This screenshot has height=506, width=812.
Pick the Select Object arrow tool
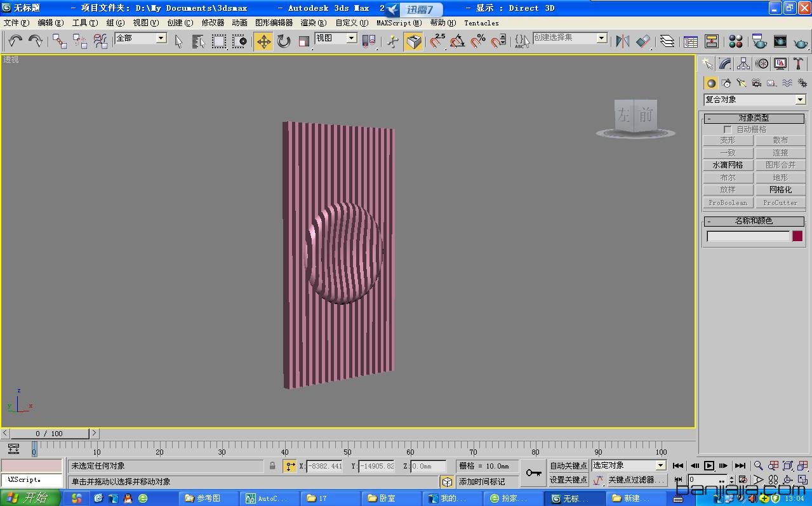tap(178, 41)
